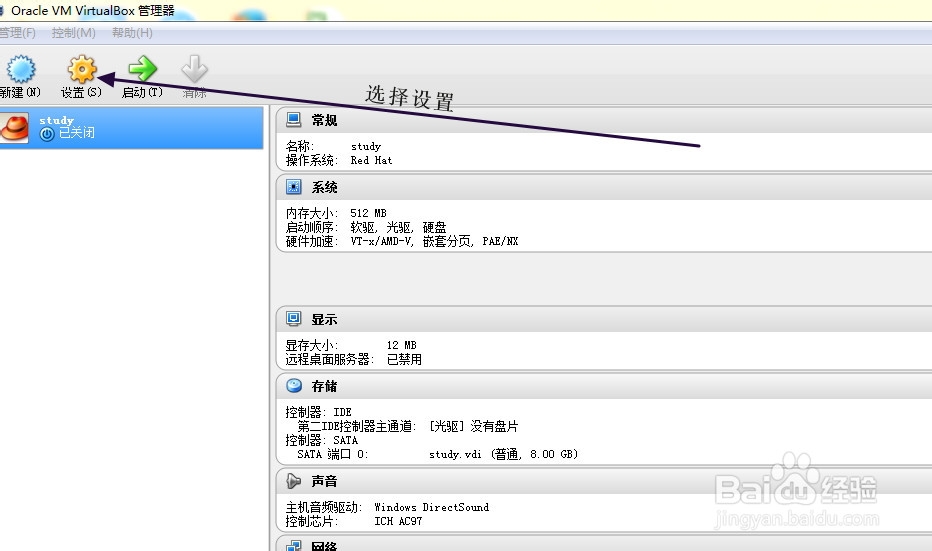Viewport: 932px width, 551px height.
Task: Click the acceleration value VT-x/AMD-V
Action: [382, 241]
